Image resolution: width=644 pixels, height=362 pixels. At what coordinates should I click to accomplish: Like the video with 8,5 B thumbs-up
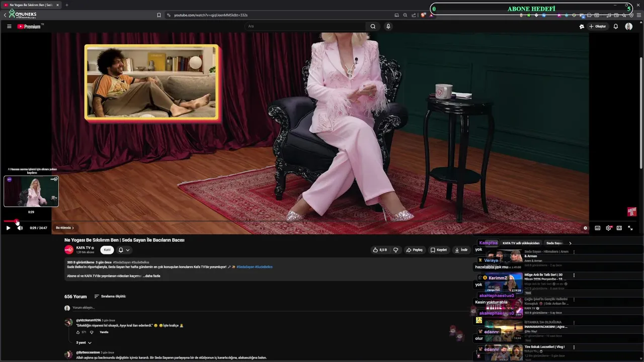click(380, 250)
